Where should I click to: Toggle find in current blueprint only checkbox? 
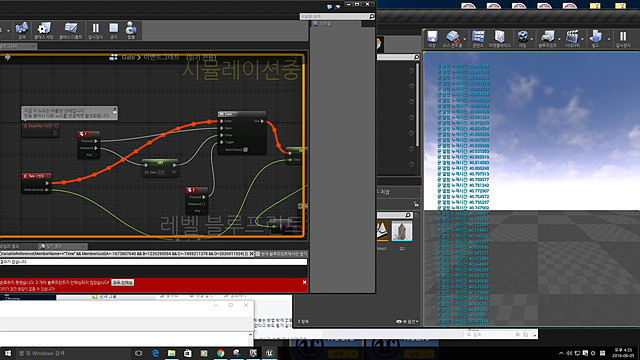258,254
